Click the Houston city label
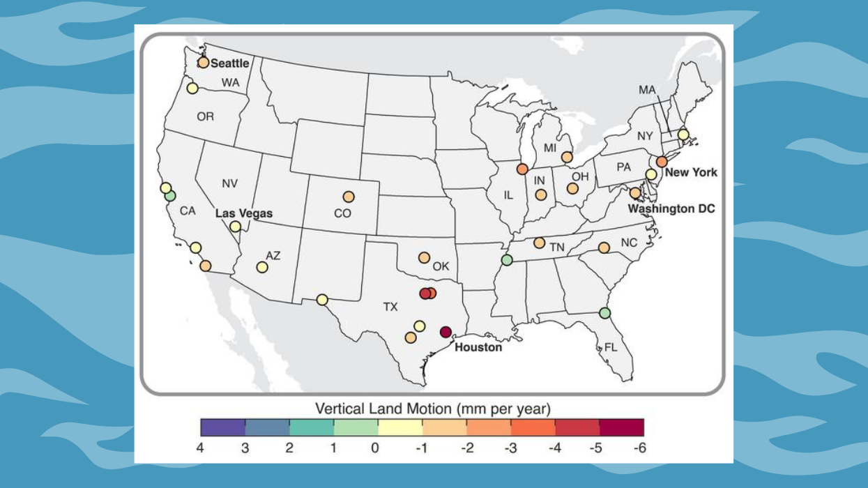 coord(478,345)
